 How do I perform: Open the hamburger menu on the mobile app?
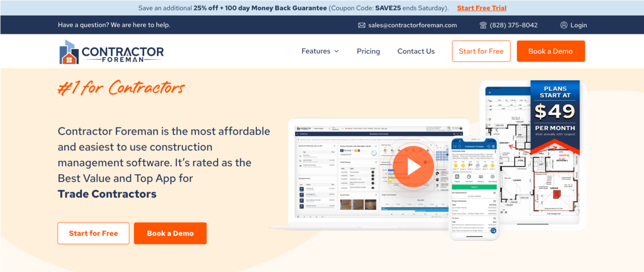[x=493, y=146]
